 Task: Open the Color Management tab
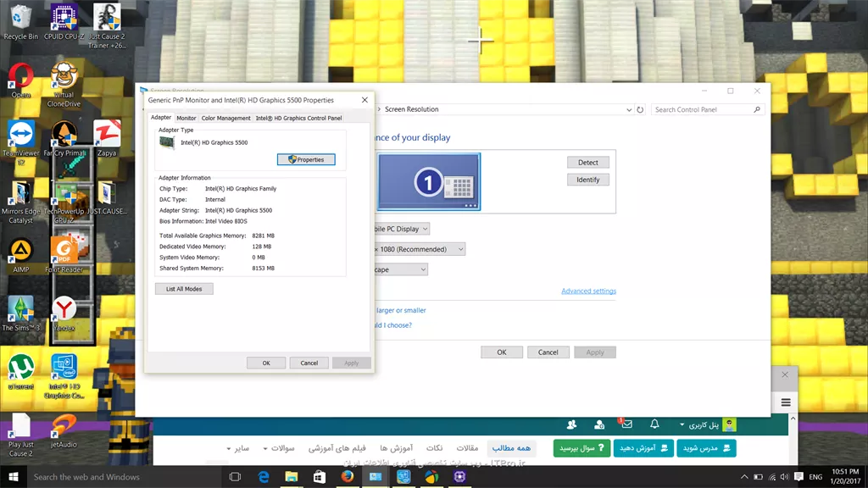225,118
